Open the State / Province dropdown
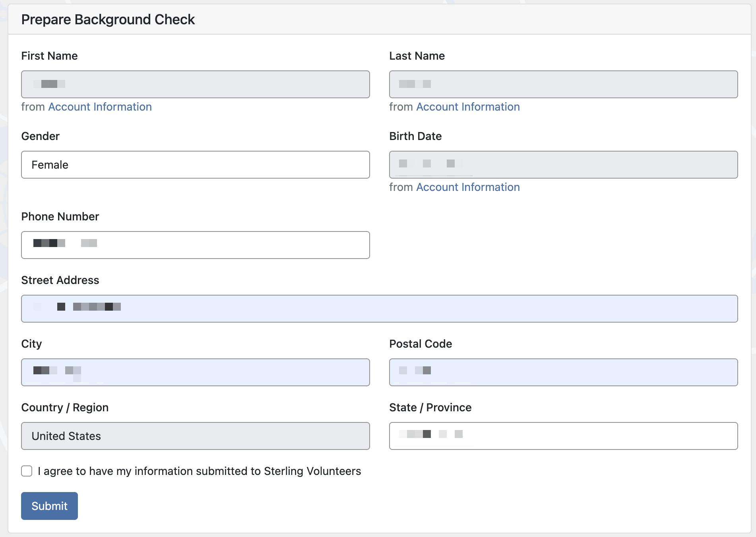Image resolution: width=756 pixels, height=537 pixels. (x=564, y=436)
